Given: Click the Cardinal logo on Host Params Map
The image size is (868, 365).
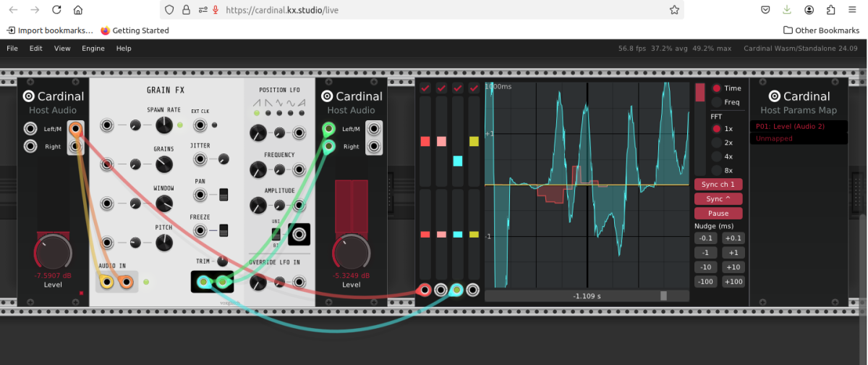Looking at the screenshot, I should [x=774, y=96].
